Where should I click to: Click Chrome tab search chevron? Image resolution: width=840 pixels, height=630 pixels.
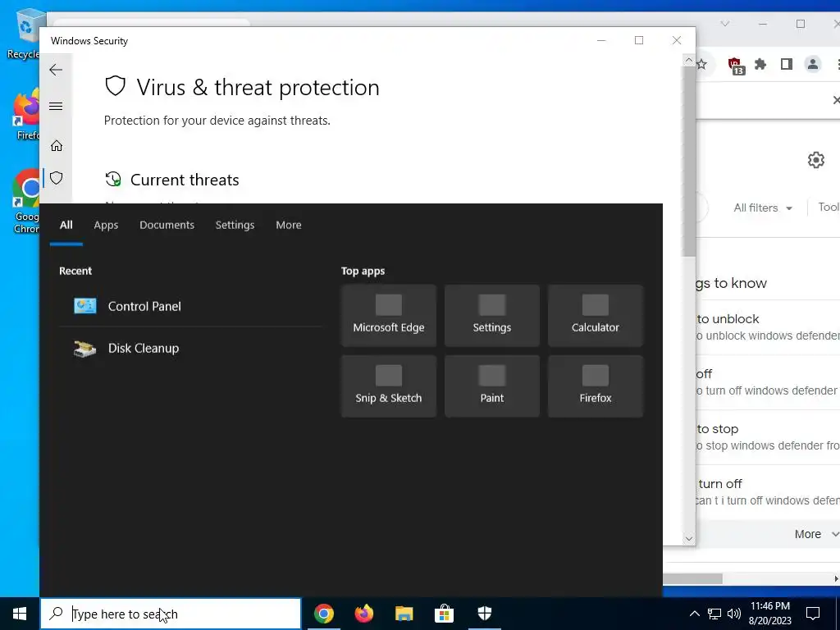point(725,24)
